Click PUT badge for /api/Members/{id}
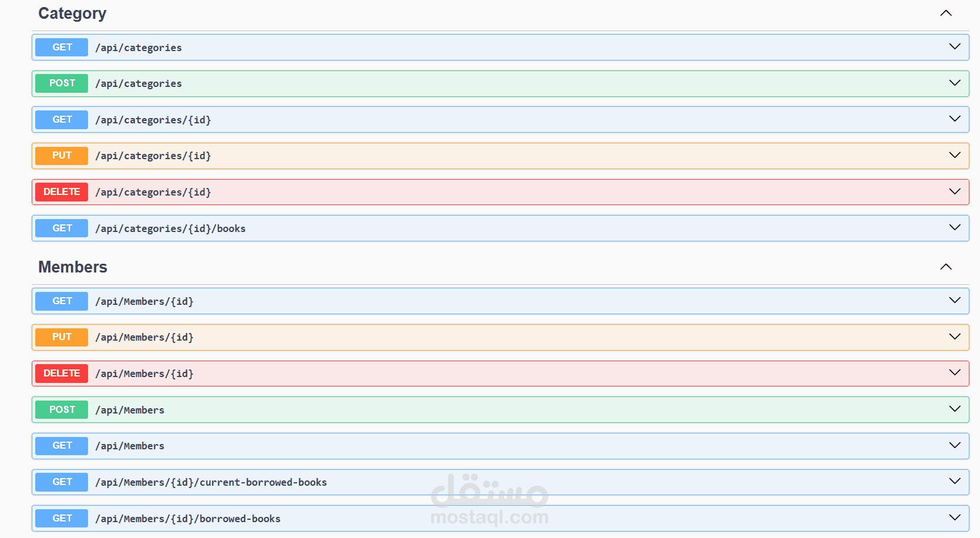Screen dimensions: 980x538 [62, 337]
